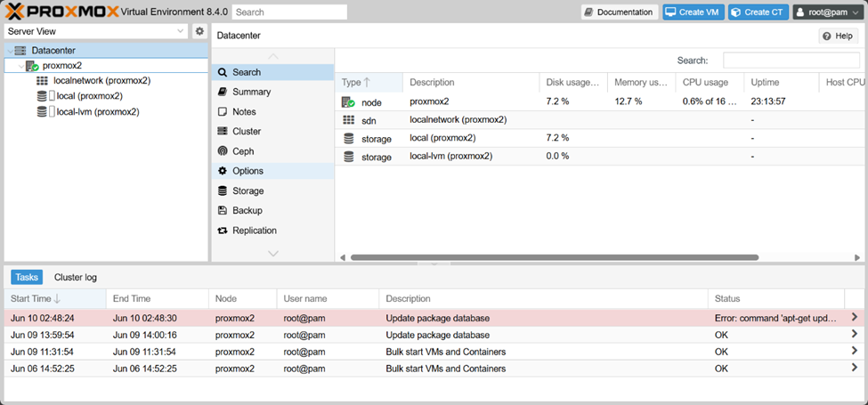The width and height of the screenshot is (868, 405).
Task: Collapse the proxmox2 node in tree
Action: coord(21,66)
